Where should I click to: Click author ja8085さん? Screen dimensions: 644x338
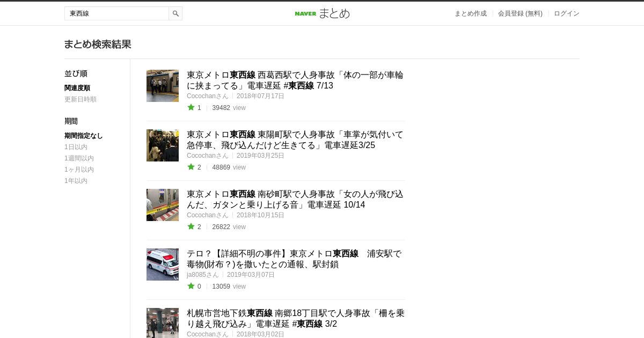tap(203, 275)
